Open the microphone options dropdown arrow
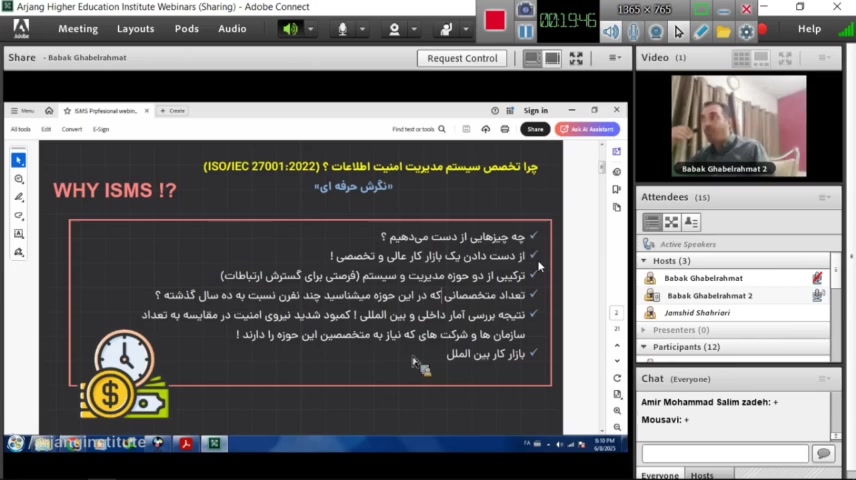The width and height of the screenshot is (856, 480). (362, 29)
